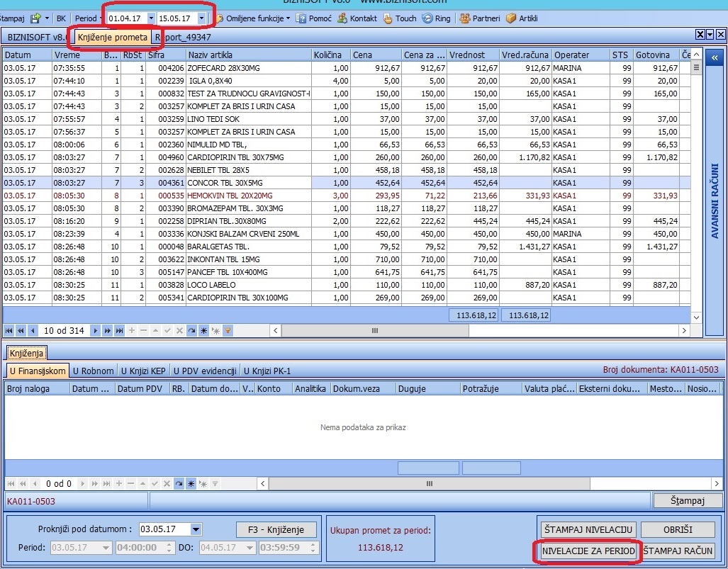Open the U PDV evidenciji tab
Viewport: 728px width, 569px height.
pos(205,371)
